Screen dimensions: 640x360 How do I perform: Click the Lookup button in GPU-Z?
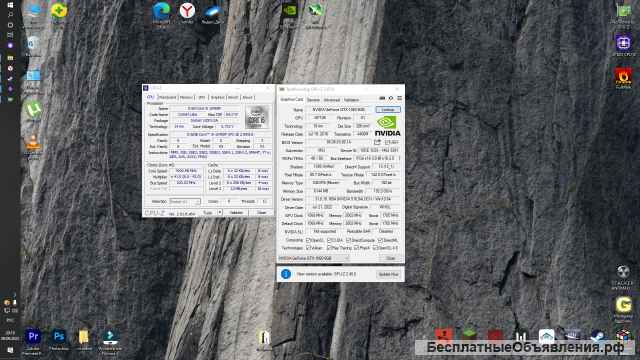[388, 109]
